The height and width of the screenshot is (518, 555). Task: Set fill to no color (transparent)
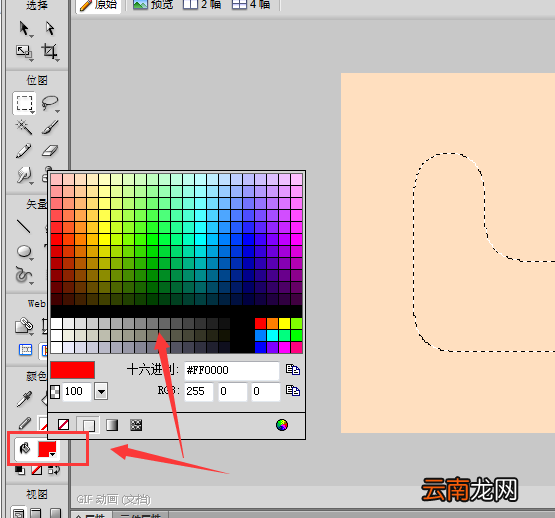click(63, 424)
